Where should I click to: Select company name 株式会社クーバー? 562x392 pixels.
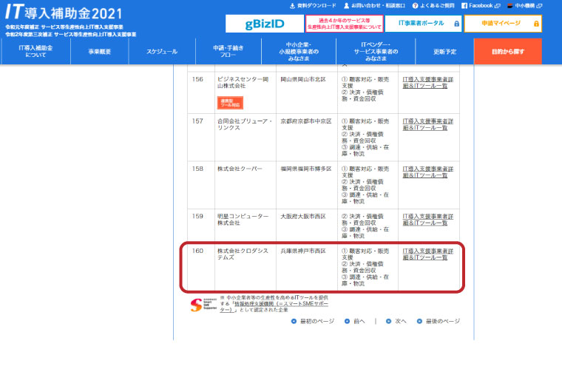[240, 169]
